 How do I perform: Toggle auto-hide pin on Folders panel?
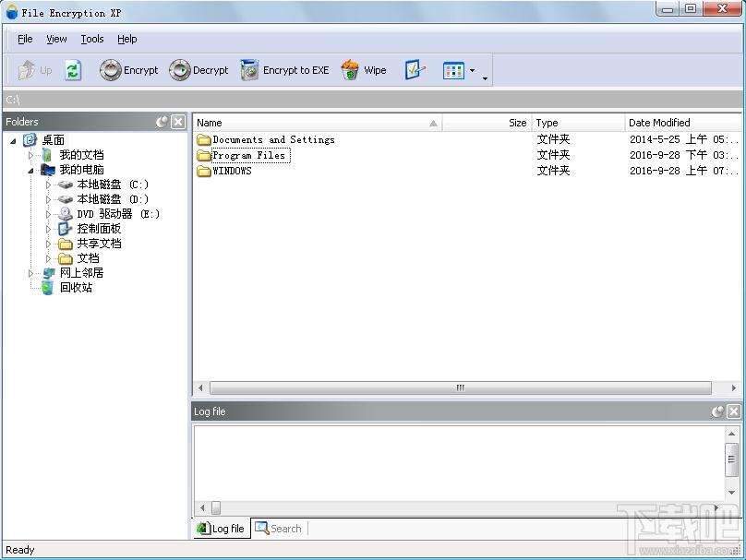point(162,122)
